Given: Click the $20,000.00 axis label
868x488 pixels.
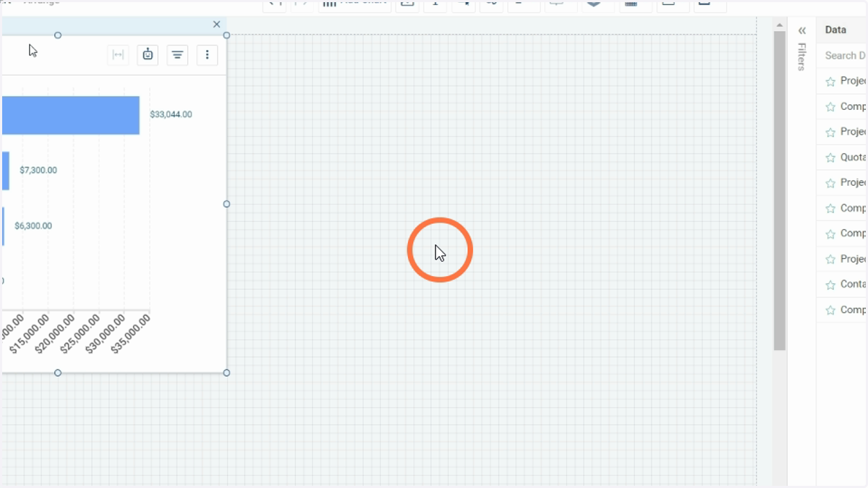Looking at the screenshot, I should tap(55, 334).
